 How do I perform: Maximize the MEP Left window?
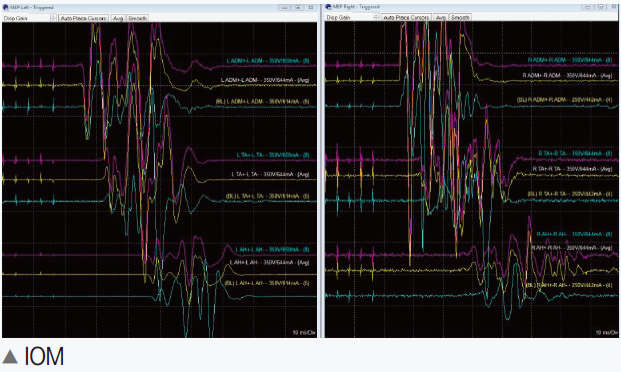(298, 8)
